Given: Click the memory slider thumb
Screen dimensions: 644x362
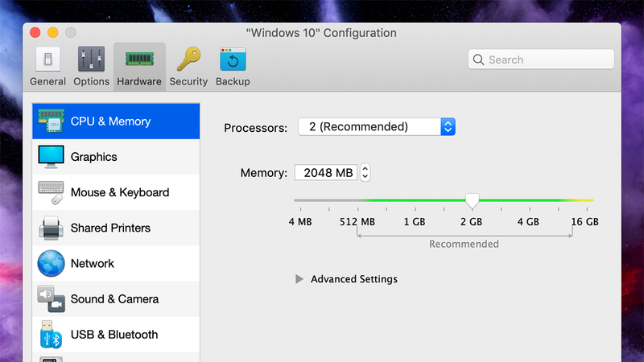Looking at the screenshot, I should (x=473, y=200).
